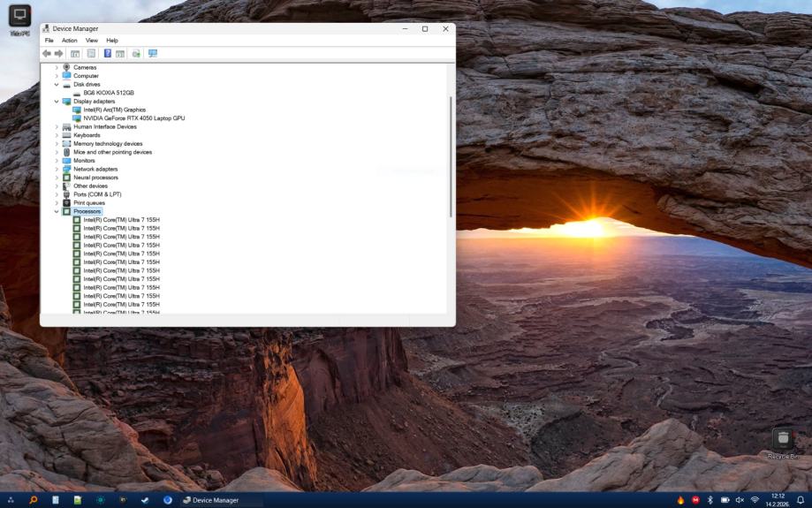This screenshot has height=508, width=812.
Task: Select NVIDIA GeForce RTX 4050 Laptop GPU
Action: 133,118
